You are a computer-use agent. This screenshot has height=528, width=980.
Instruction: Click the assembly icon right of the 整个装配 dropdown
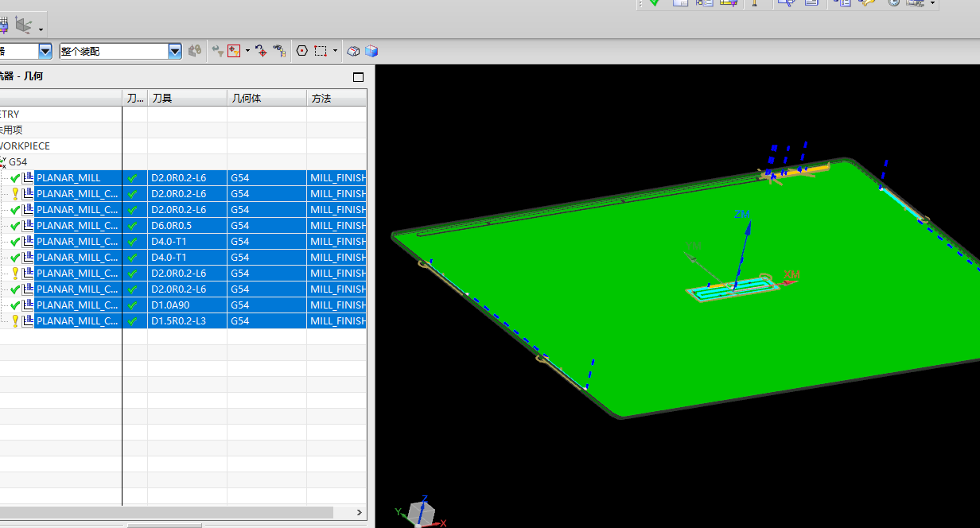pos(195,51)
